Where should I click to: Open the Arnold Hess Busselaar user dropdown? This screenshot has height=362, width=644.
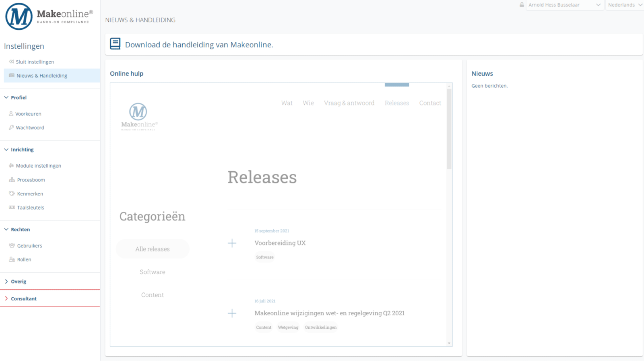point(564,5)
